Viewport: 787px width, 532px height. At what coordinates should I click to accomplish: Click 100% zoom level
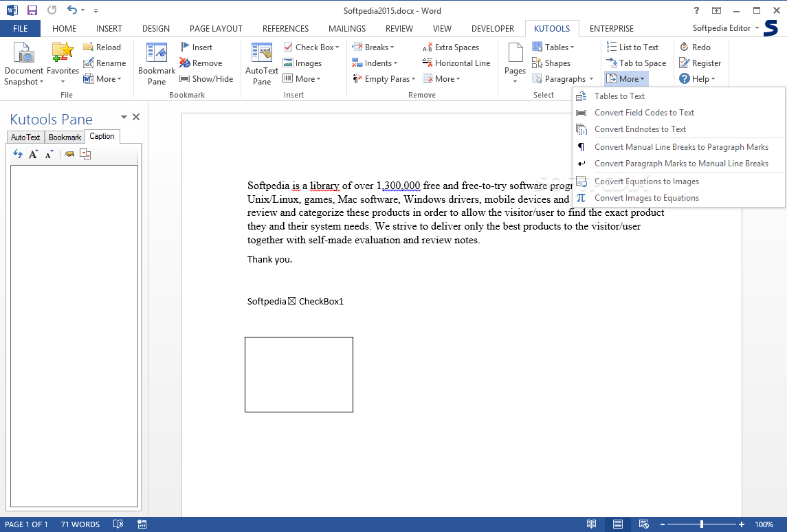[x=764, y=524]
